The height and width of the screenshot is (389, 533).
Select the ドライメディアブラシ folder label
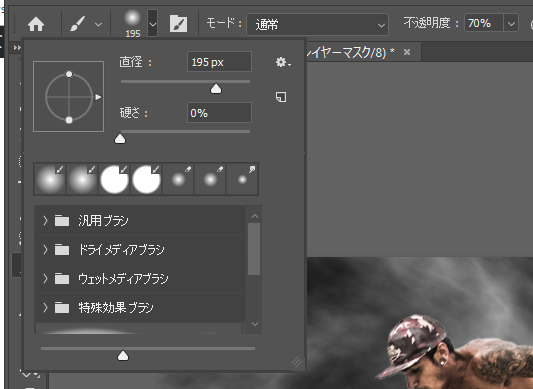[121, 250]
